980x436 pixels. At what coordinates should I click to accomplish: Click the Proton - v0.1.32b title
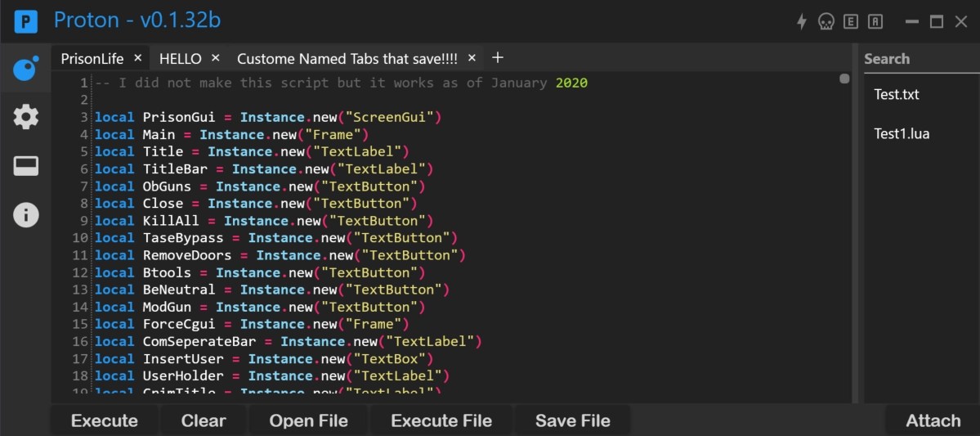(x=136, y=20)
